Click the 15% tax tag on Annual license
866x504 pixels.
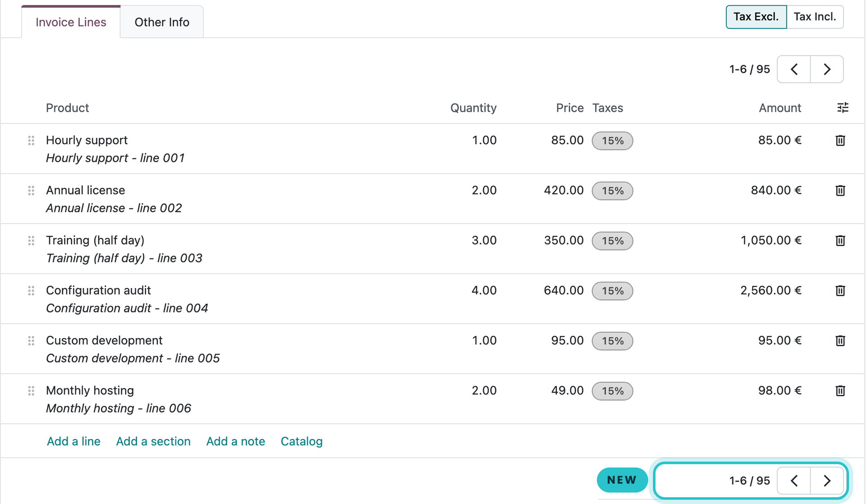tap(613, 191)
